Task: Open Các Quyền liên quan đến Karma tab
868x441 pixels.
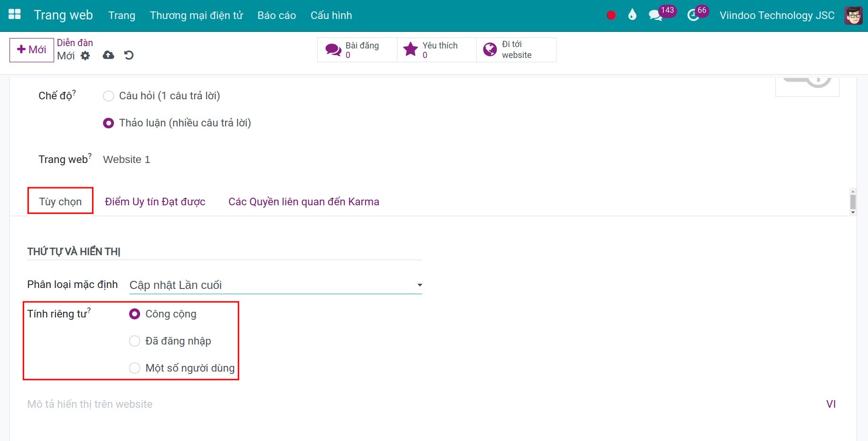Action: coord(304,201)
